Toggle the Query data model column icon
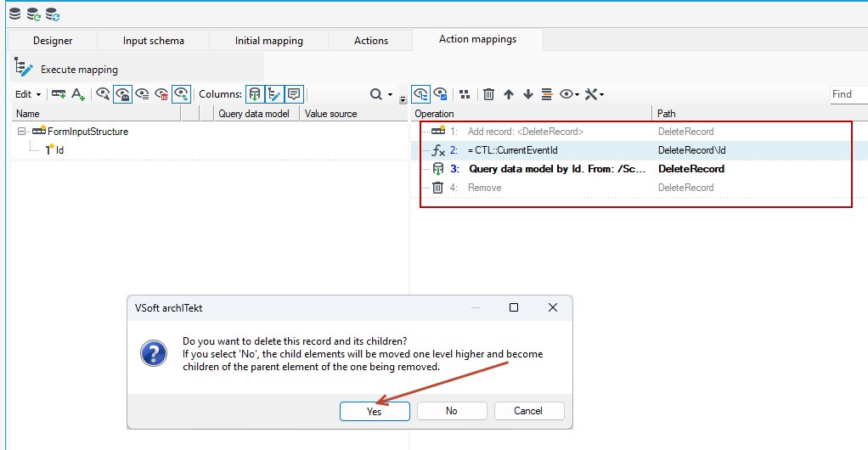The width and height of the screenshot is (868, 450). click(255, 94)
